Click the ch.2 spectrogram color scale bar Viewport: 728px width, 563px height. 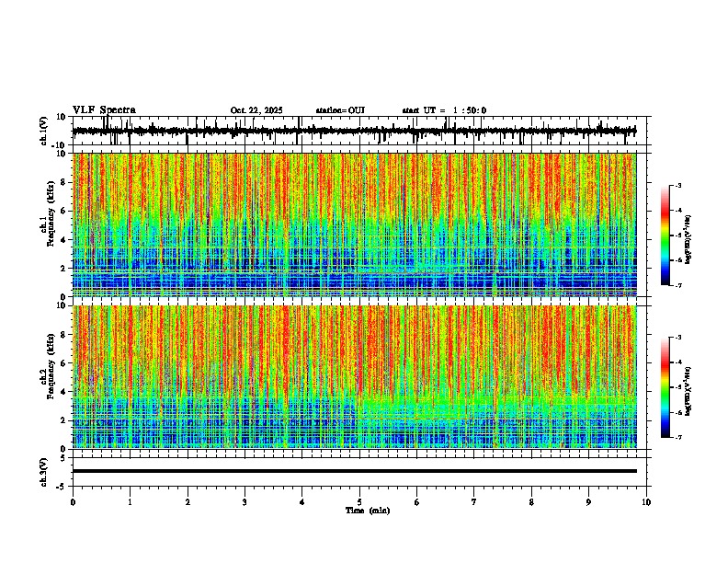(x=665, y=387)
